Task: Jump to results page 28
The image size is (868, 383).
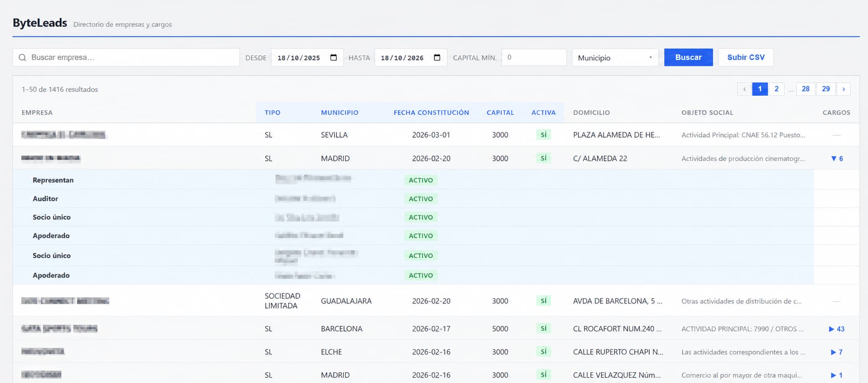Action: click(x=806, y=89)
